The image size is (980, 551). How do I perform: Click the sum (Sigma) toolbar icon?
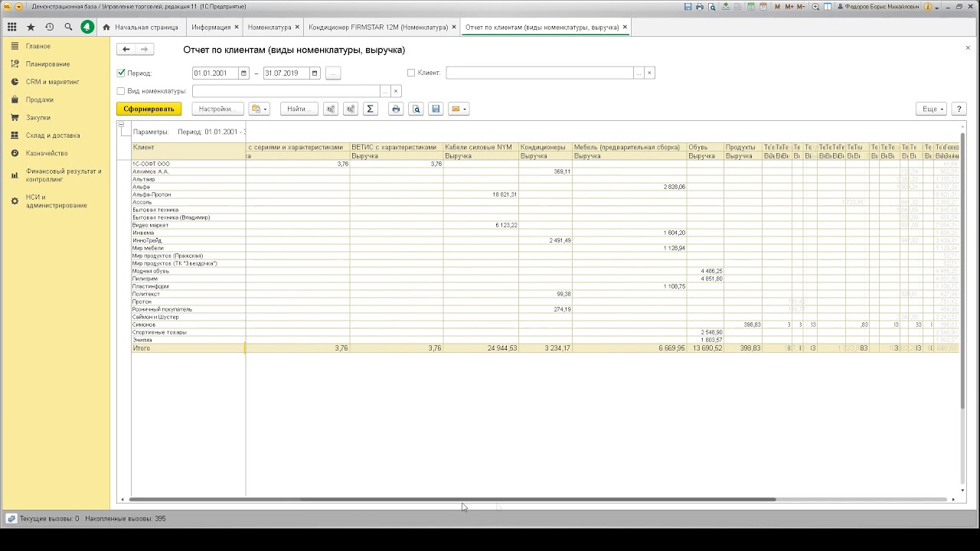(x=370, y=109)
